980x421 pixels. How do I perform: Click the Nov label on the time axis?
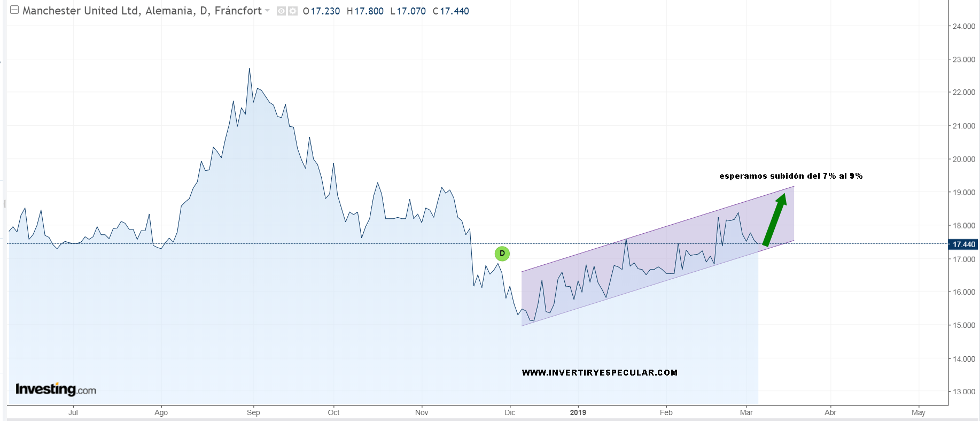422,412
